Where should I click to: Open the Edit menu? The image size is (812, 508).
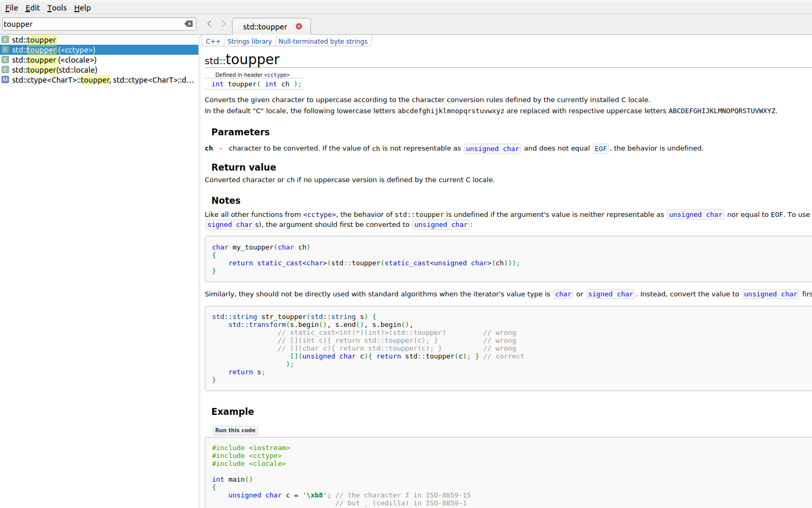click(33, 8)
